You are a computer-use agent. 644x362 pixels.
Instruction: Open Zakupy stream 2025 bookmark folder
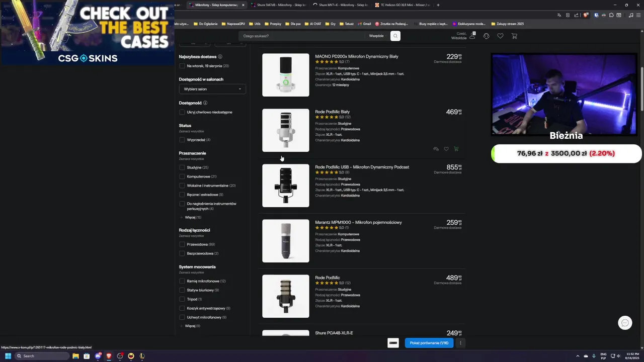tap(507, 24)
